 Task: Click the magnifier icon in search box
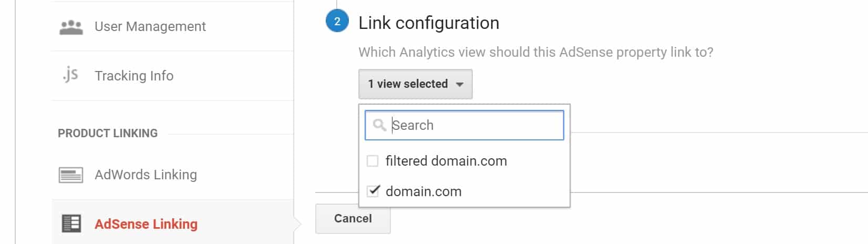click(379, 125)
